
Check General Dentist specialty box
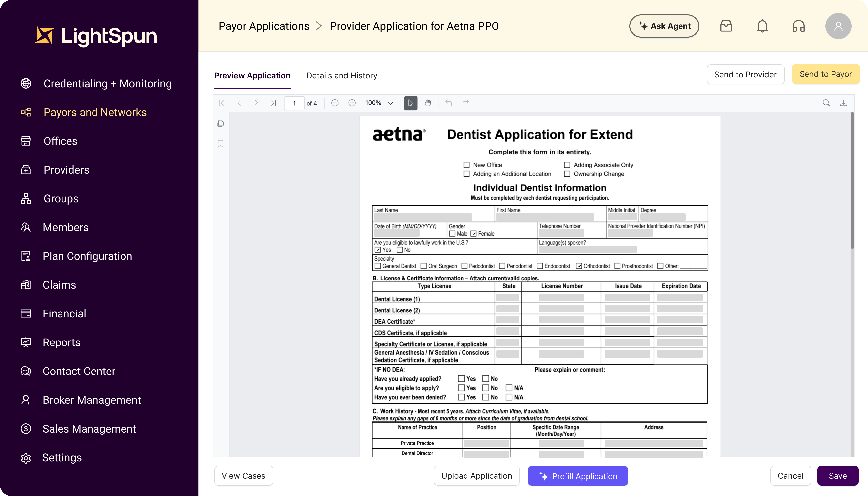tap(377, 266)
